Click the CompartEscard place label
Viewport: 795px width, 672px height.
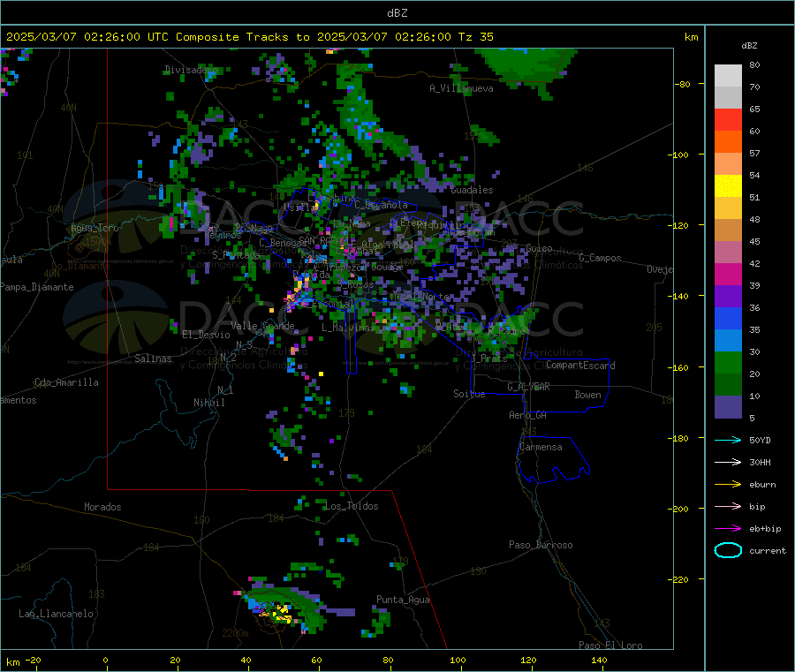pos(580,365)
